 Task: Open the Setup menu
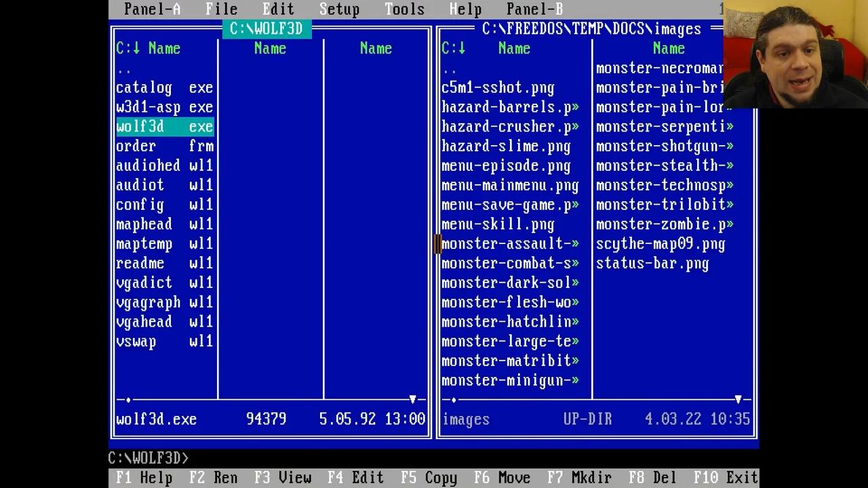pos(339,9)
